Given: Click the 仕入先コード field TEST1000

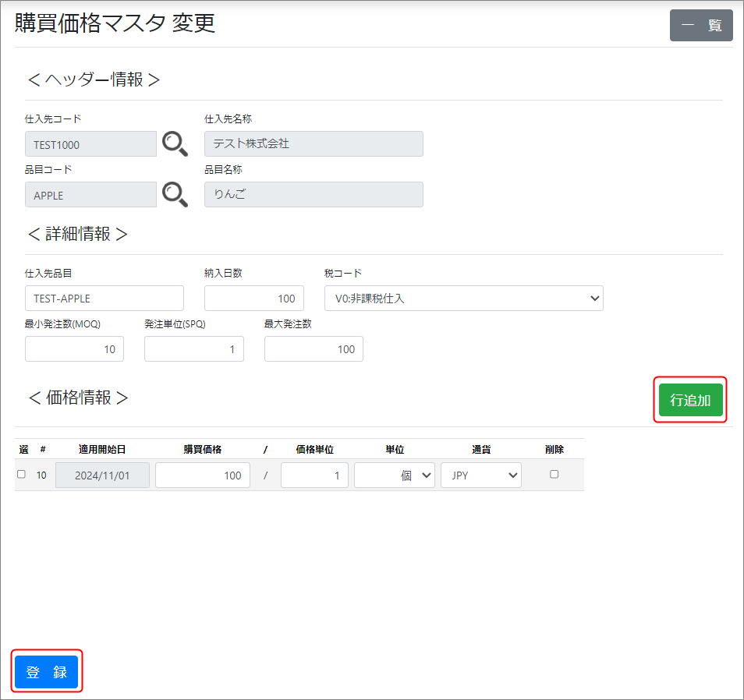Looking at the screenshot, I should tap(90, 144).
